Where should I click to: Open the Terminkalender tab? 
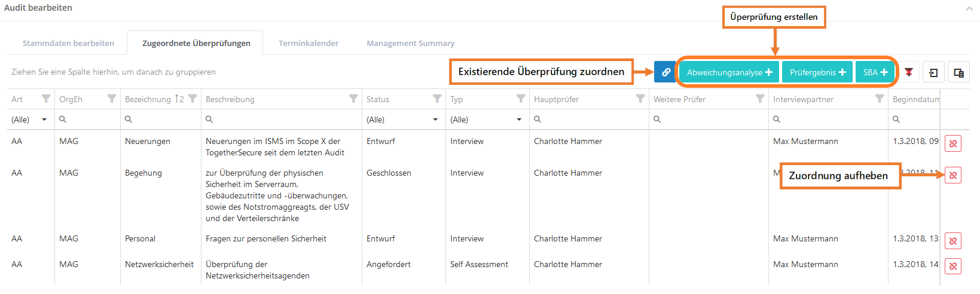point(309,43)
